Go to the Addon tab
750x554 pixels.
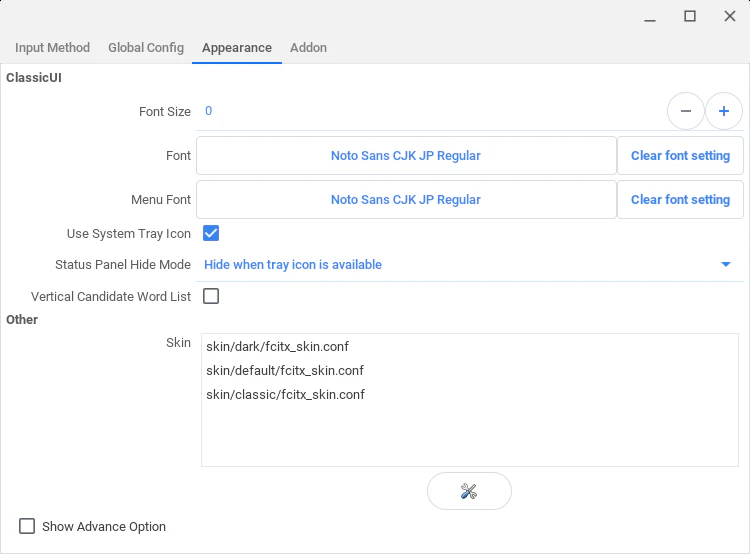coord(309,48)
